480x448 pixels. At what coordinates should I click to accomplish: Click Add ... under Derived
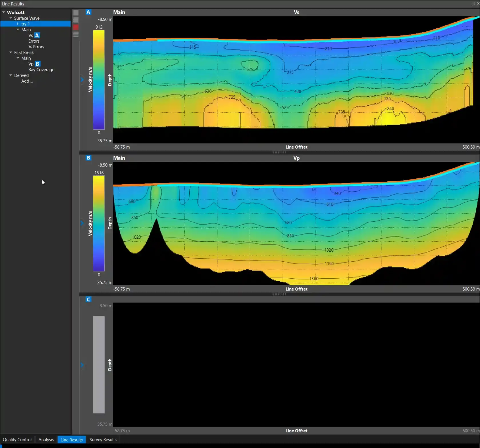(27, 81)
